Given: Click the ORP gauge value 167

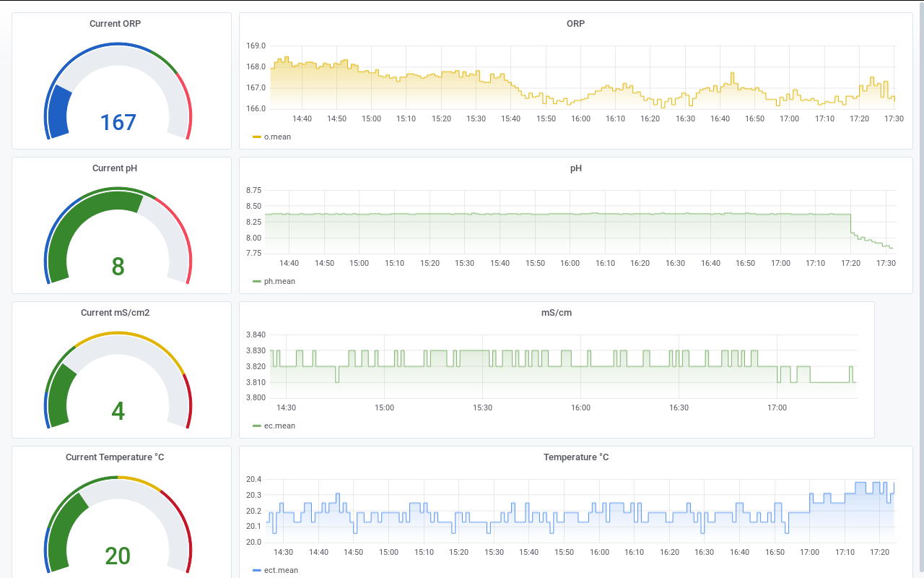Looking at the screenshot, I should point(118,122).
